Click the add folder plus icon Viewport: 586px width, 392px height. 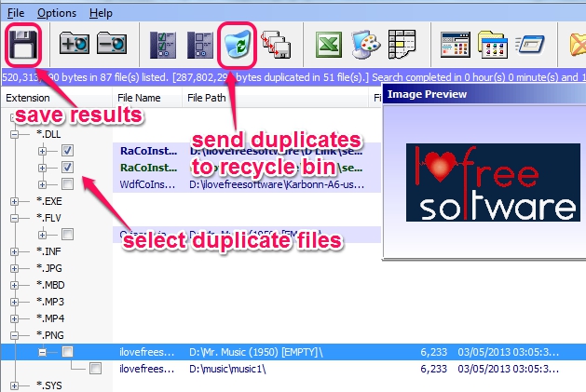tap(74, 44)
